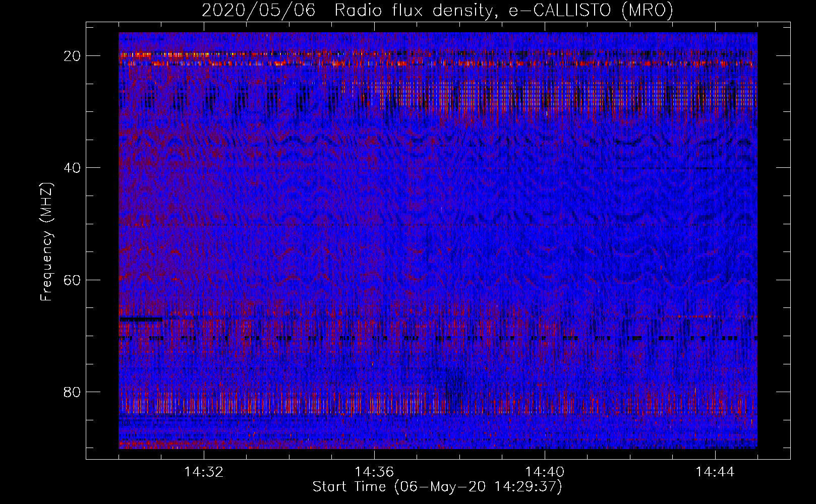Click the 14:44 time tick label
Viewport: 816px width, 504px height.
[715, 472]
